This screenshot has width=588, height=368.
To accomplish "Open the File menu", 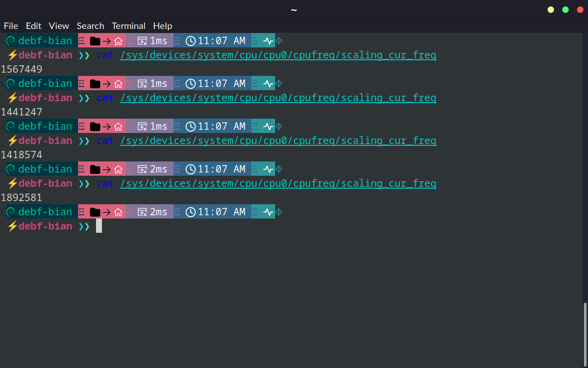I will point(11,26).
